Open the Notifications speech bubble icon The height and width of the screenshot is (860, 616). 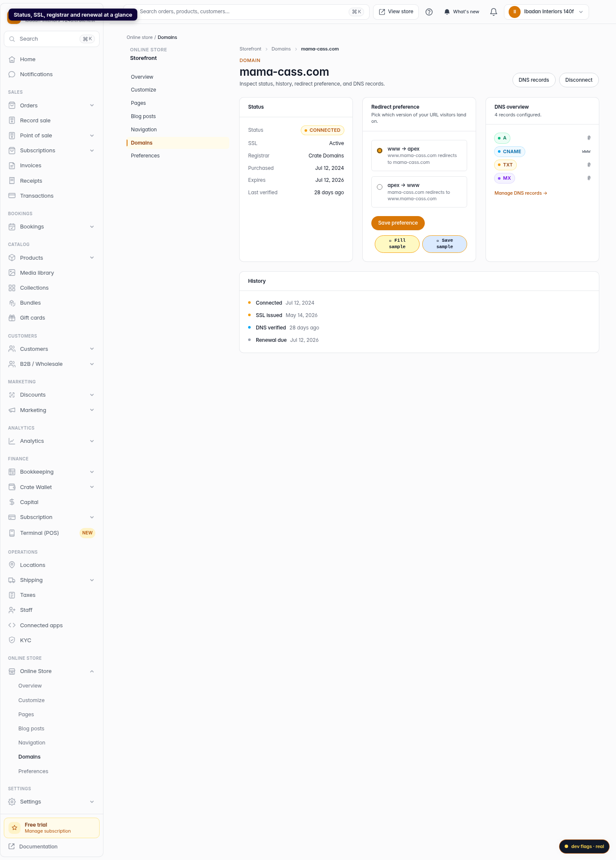[x=12, y=74]
